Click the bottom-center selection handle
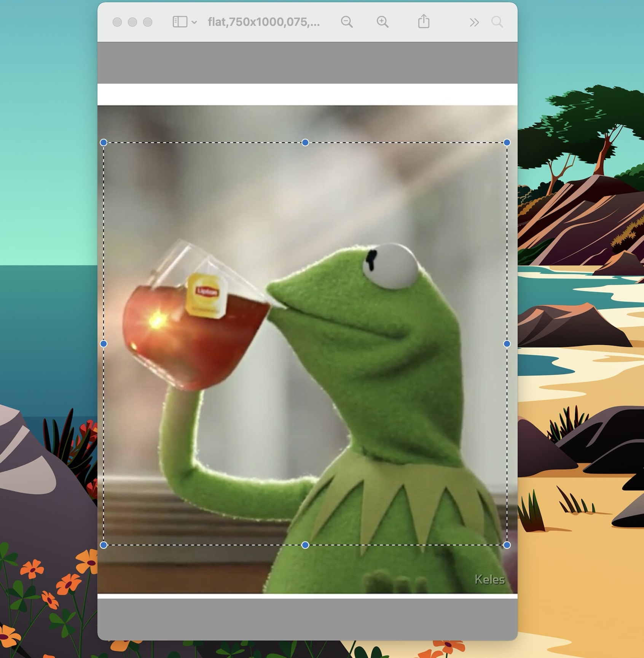This screenshot has height=658, width=644. tap(305, 545)
